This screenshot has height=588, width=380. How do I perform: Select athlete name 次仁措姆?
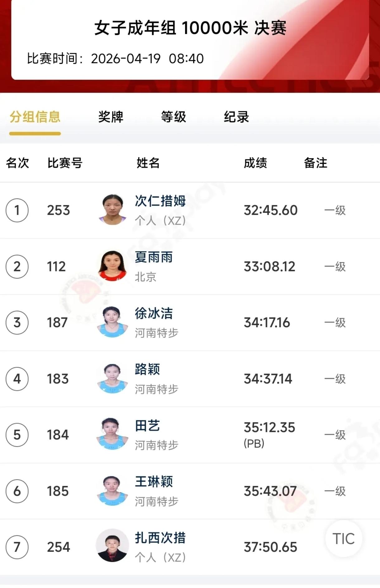pyautogui.click(x=160, y=201)
